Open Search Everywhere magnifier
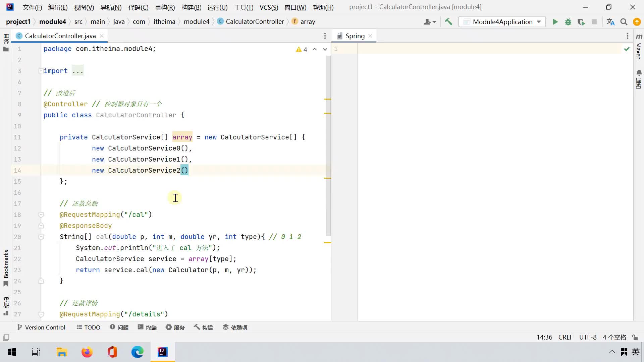Image resolution: width=644 pixels, height=362 pixels. coord(624,22)
